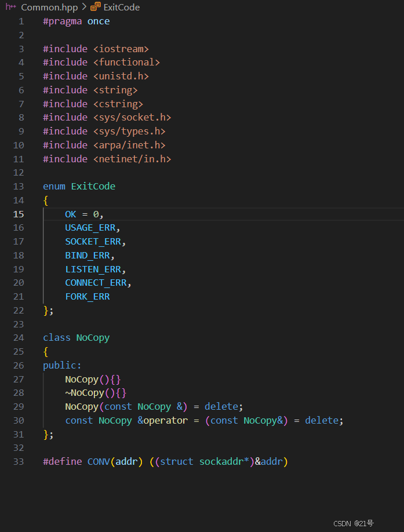Screen dimensions: 404x532
Task: Click the '<netinet/in.h>' include text
Action: pyautogui.click(x=132, y=159)
